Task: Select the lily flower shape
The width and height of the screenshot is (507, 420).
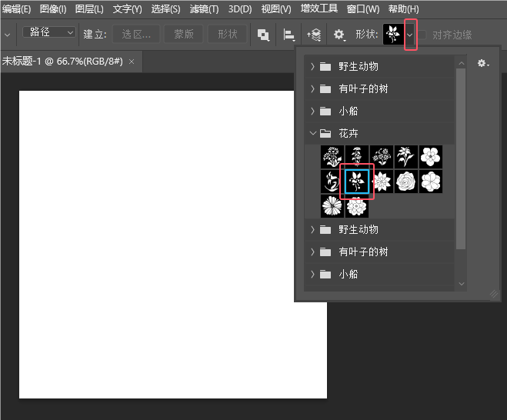Action: click(406, 157)
